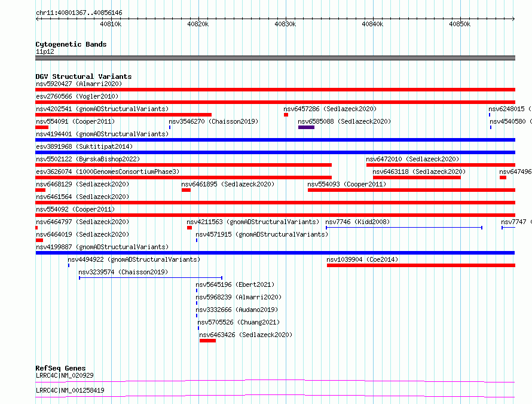Click nsv4199887 gnomADStructuralVariants label
This screenshot has width=532, height=404.
coord(102,247)
